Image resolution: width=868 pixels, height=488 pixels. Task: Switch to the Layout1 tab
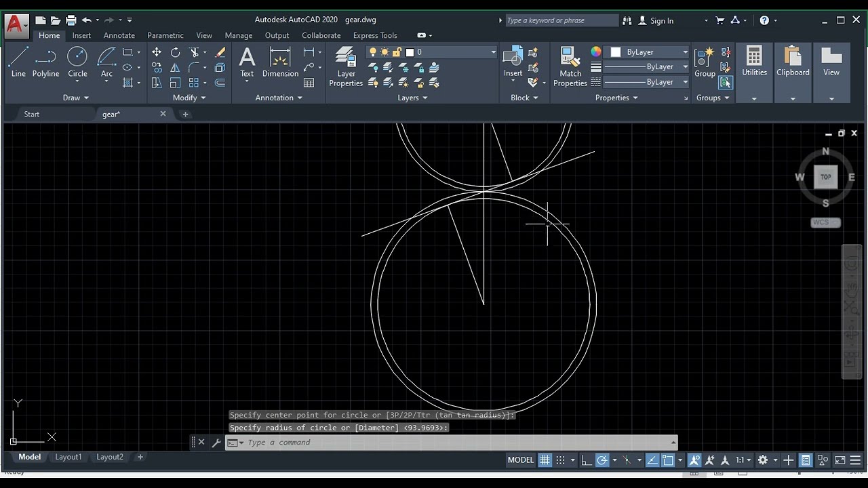tap(68, 457)
